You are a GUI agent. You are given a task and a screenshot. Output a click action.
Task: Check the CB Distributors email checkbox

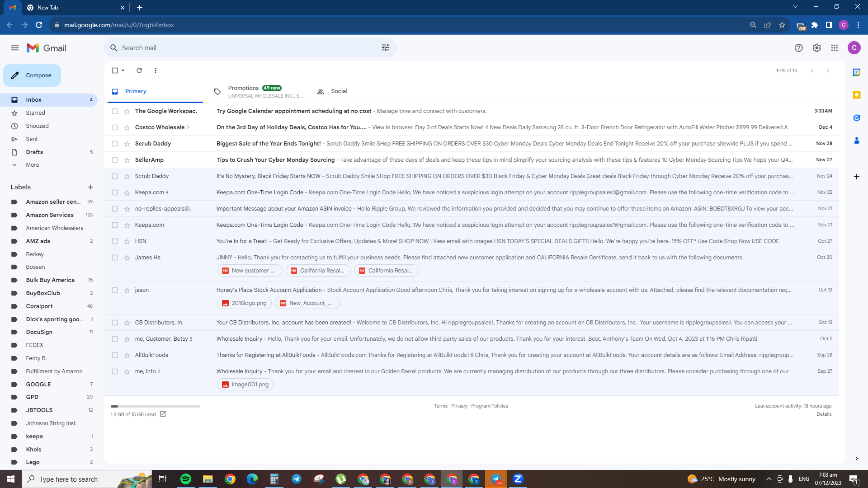click(115, 323)
